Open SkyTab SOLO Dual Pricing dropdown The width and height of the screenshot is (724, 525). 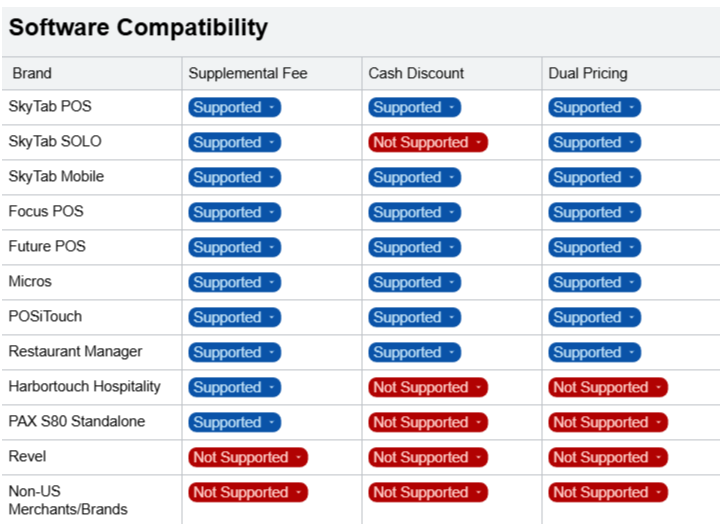[x=594, y=143]
